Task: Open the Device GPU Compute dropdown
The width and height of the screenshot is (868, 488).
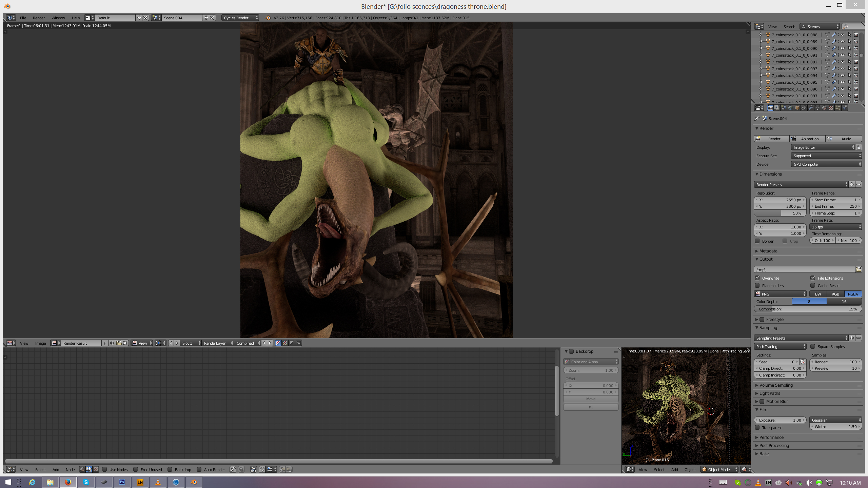Action: pyautogui.click(x=826, y=164)
